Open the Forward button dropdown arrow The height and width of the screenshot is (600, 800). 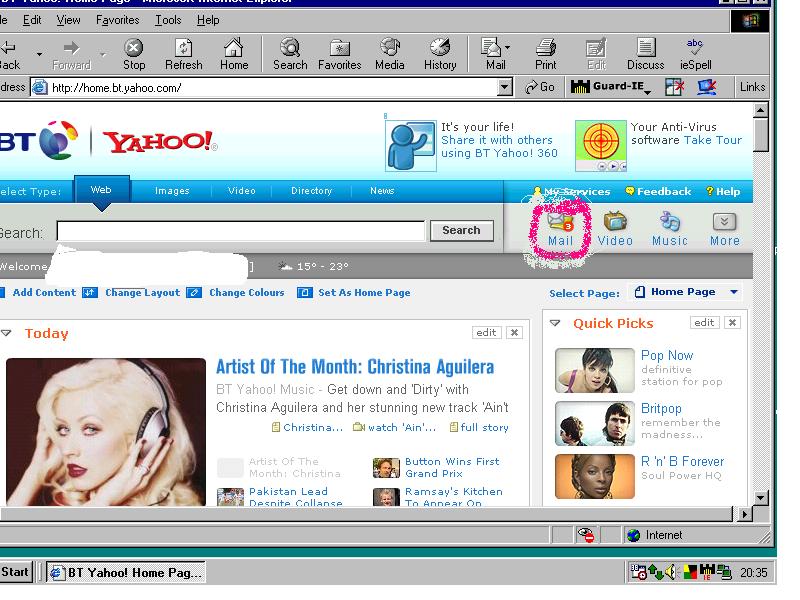103,54
